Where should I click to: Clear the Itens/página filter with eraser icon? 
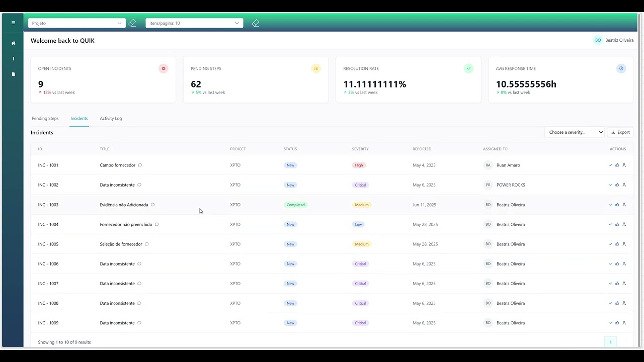pos(256,23)
